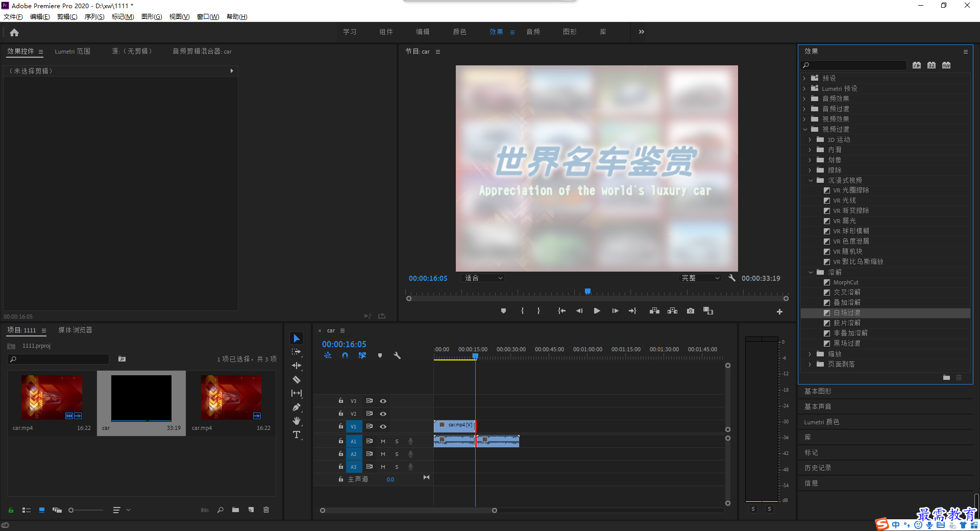The image size is (980, 531).
Task: Click the Extract button in Program monitor
Action: click(673, 311)
